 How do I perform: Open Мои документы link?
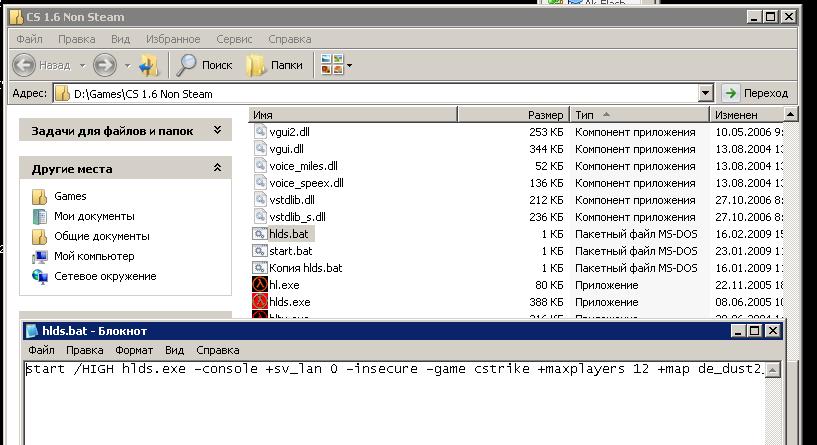tap(94, 216)
